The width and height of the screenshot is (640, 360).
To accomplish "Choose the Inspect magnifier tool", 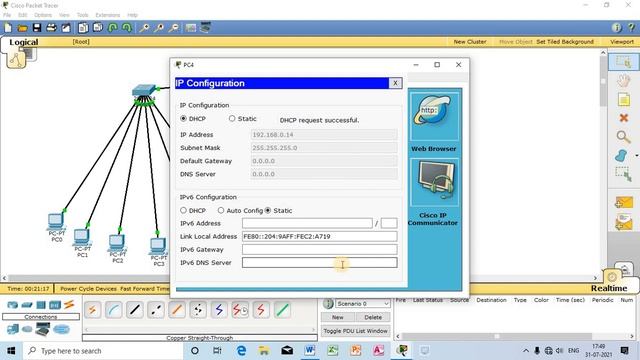I will pos(623,137).
